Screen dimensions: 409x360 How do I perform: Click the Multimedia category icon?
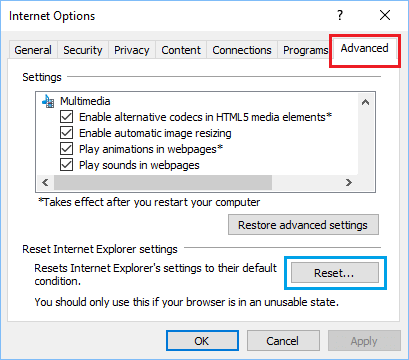point(48,101)
